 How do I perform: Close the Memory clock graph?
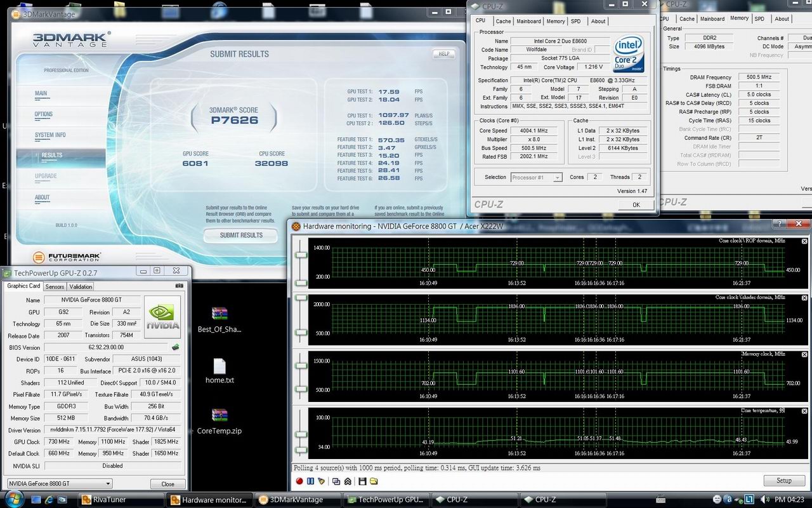(804, 354)
